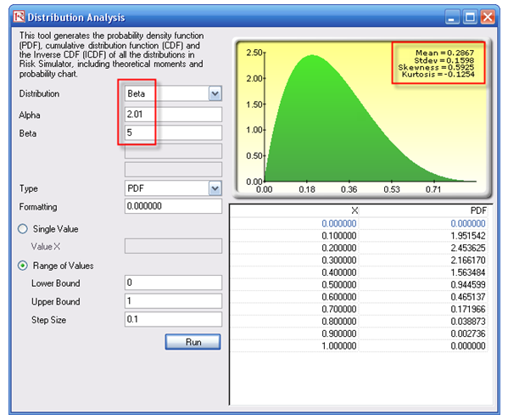Open the Type dropdown arrow
The width and height of the screenshot is (508, 420).
(215, 188)
